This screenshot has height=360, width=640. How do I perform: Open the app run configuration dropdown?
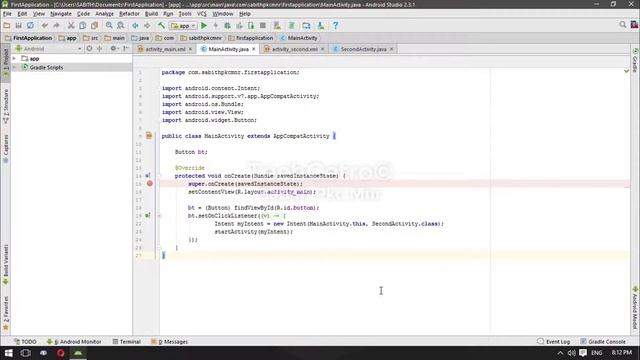[184, 25]
